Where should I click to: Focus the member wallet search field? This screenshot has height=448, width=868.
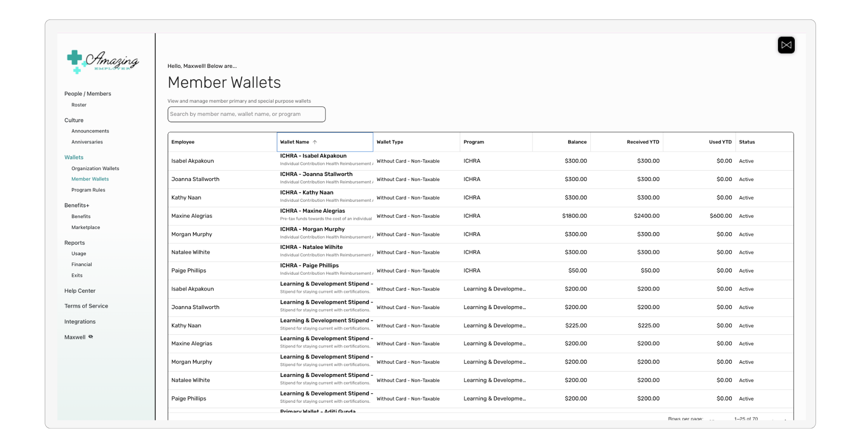click(246, 114)
